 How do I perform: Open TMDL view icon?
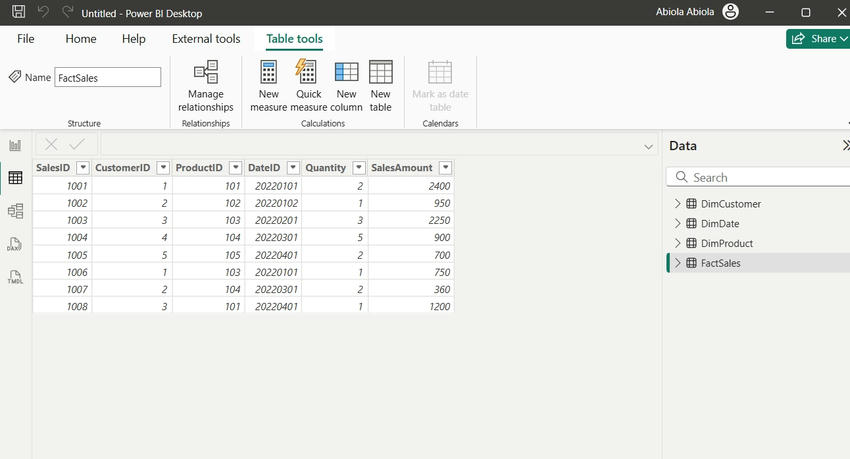15,277
